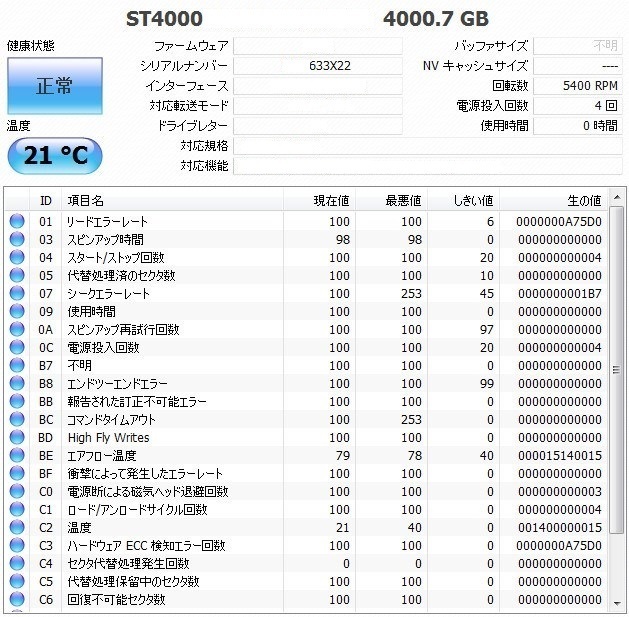Click the status icon for row C1
Image resolution: width=629 pixels, height=617 pixels.
[x=17, y=509]
